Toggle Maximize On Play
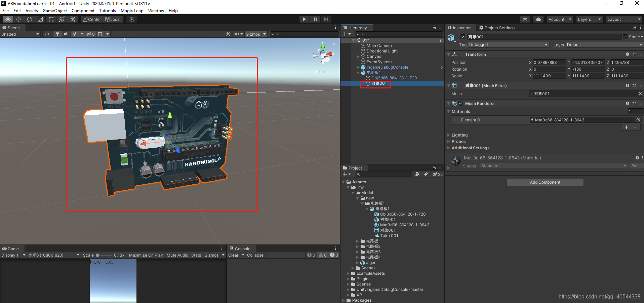 (146, 255)
